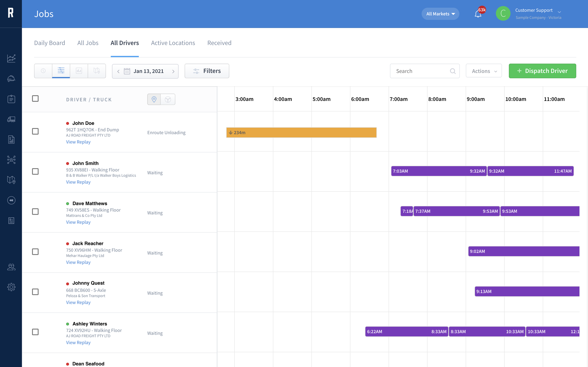Toggle the box cube column button
Screen dimensions: 588x367
click(168, 99)
